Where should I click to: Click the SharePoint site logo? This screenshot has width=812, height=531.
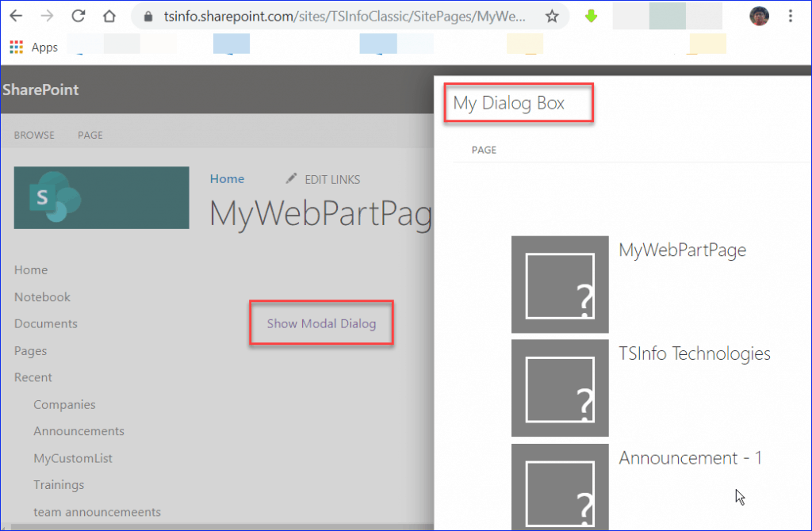click(101, 197)
